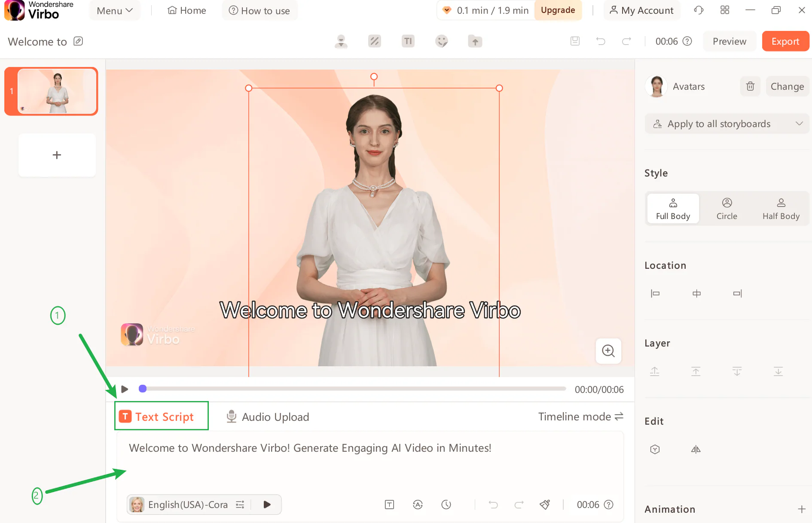Open the Menu dropdown
The image size is (812, 523).
[115, 11]
